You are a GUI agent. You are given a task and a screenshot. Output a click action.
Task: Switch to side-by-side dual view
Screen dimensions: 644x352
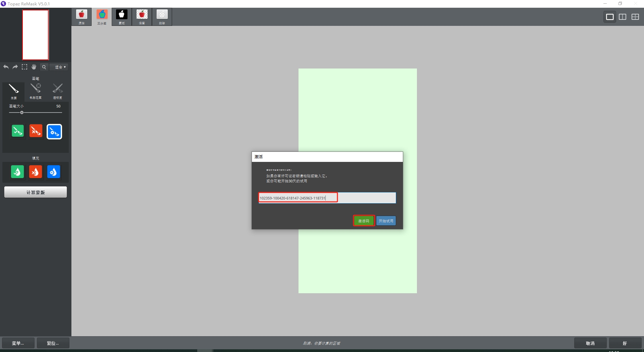point(623,16)
